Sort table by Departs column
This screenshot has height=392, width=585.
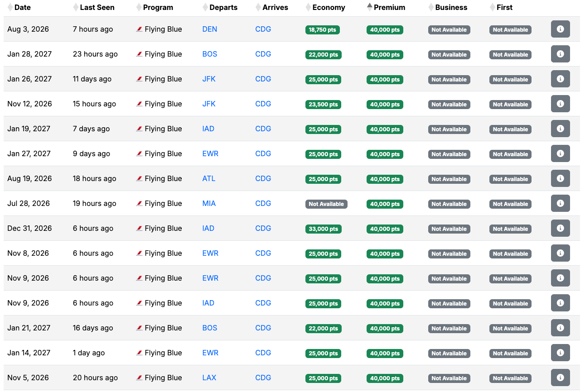(220, 7)
